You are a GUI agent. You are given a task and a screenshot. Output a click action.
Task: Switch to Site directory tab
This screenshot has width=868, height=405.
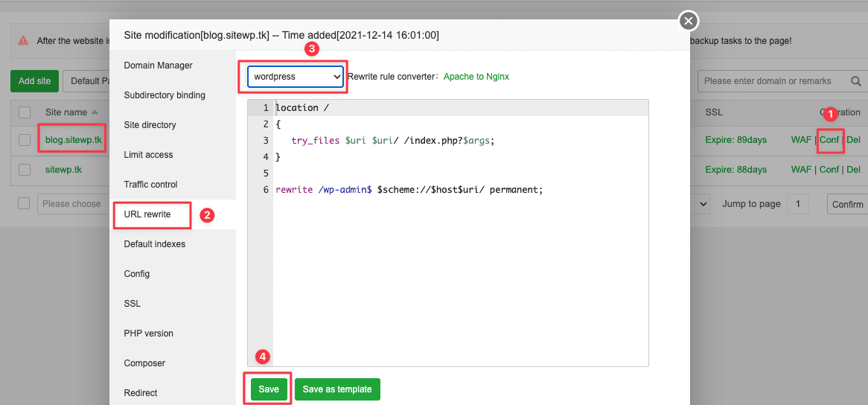click(150, 125)
